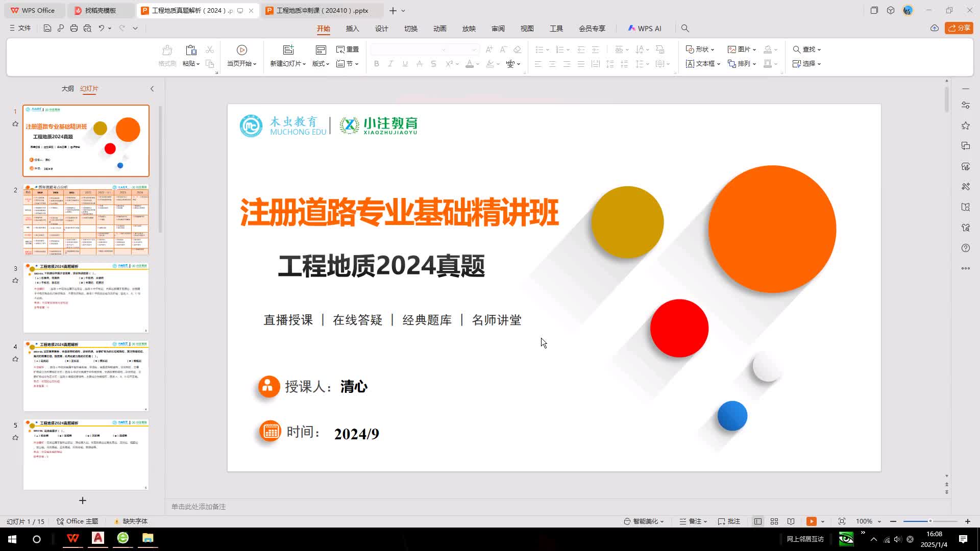Screen dimensions: 980x551
Task: Click the zoom slider in status bar
Action: (930, 521)
